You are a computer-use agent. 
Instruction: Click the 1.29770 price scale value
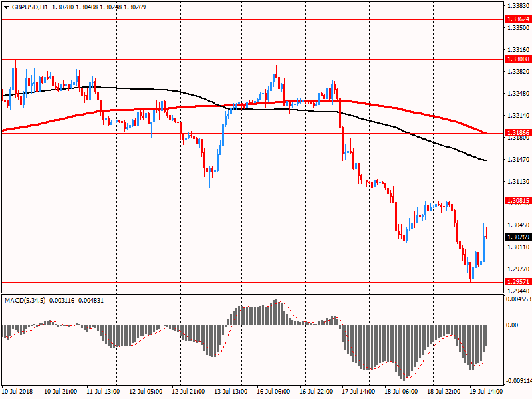(x=519, y=269)
